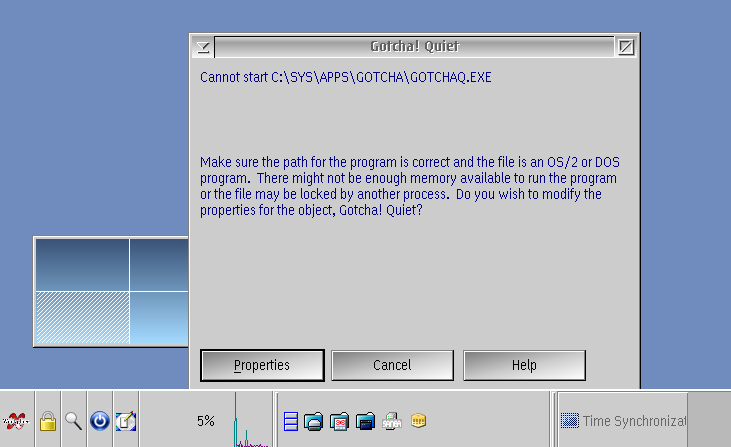
Task: Select the top-left pager desktop
Action: 83,265
